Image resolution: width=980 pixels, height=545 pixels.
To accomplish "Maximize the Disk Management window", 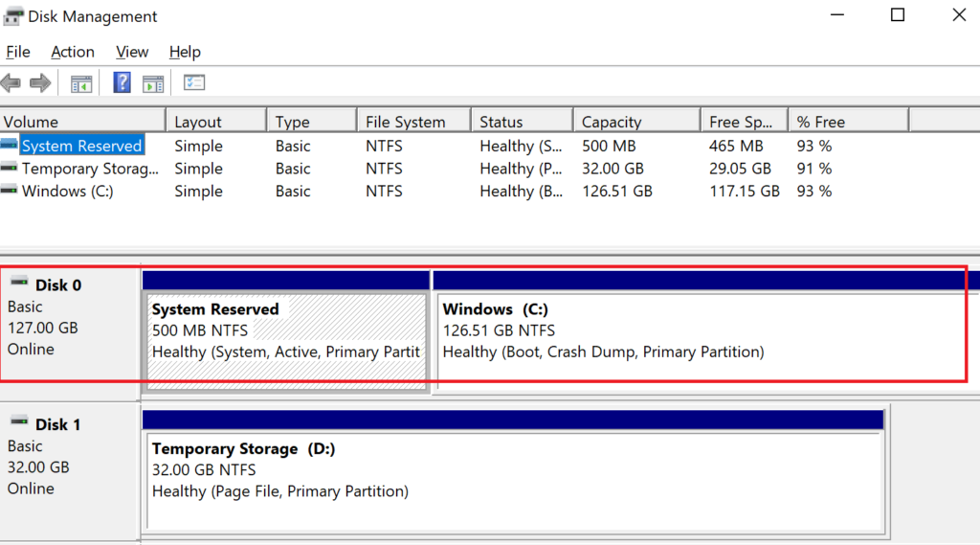I will tap(898, 15).
